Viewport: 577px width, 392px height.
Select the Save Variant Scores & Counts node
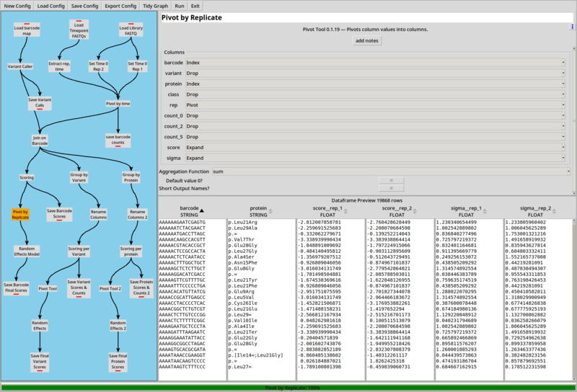pyautogui.click(x=79, y=288)
